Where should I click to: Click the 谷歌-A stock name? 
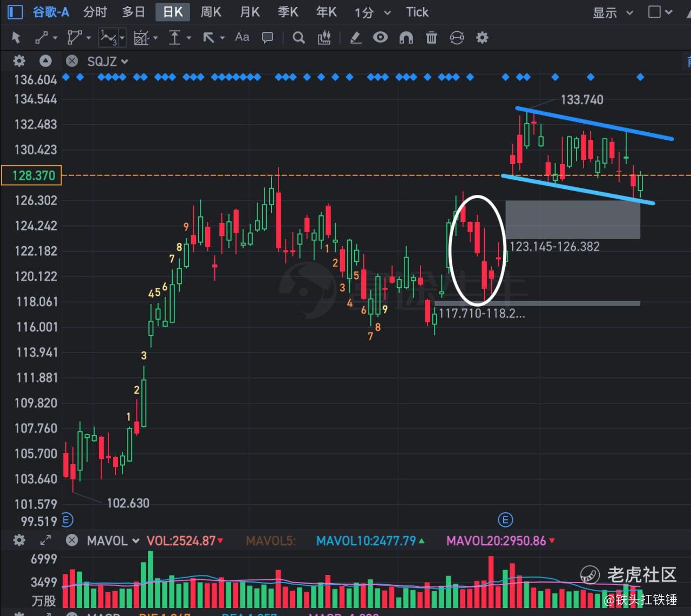51,12
